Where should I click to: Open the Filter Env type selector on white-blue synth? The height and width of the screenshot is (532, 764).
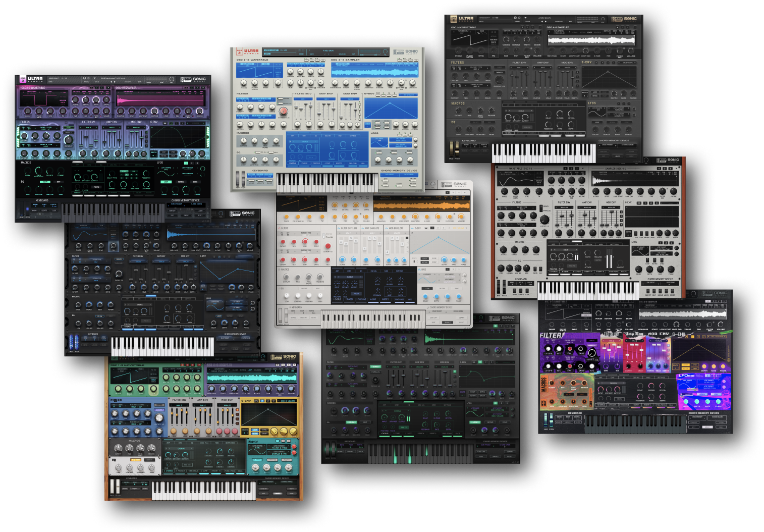pyautogui.click(x=303, y=99)
